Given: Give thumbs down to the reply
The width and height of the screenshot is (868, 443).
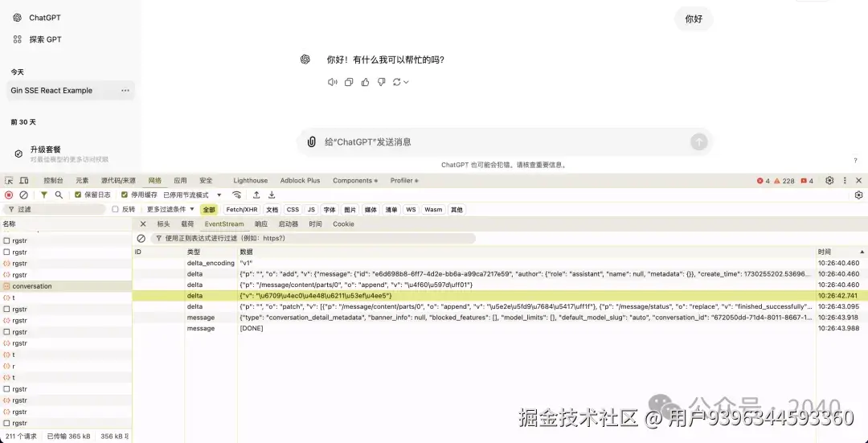Looking at the screenshot, I should click(x=382, y=82).
